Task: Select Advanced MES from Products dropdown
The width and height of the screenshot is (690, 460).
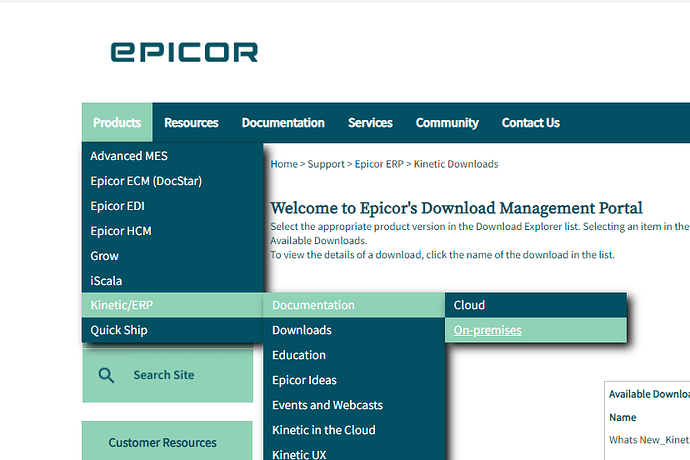Action: [172, 156]
